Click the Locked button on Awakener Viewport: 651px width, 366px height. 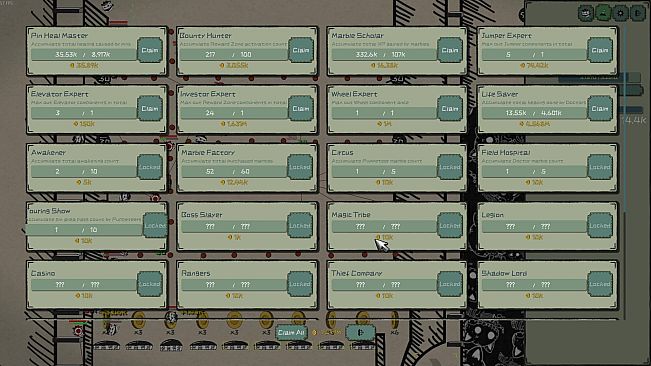coord(149,167)
